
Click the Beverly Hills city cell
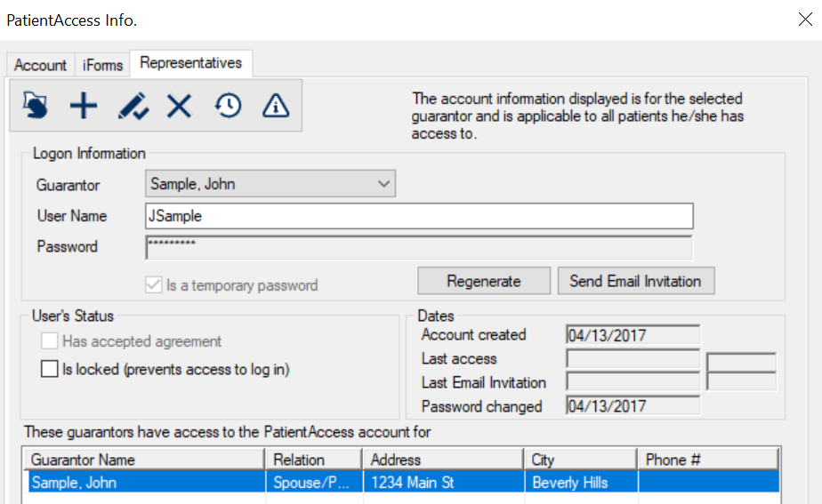coord(581,482)
